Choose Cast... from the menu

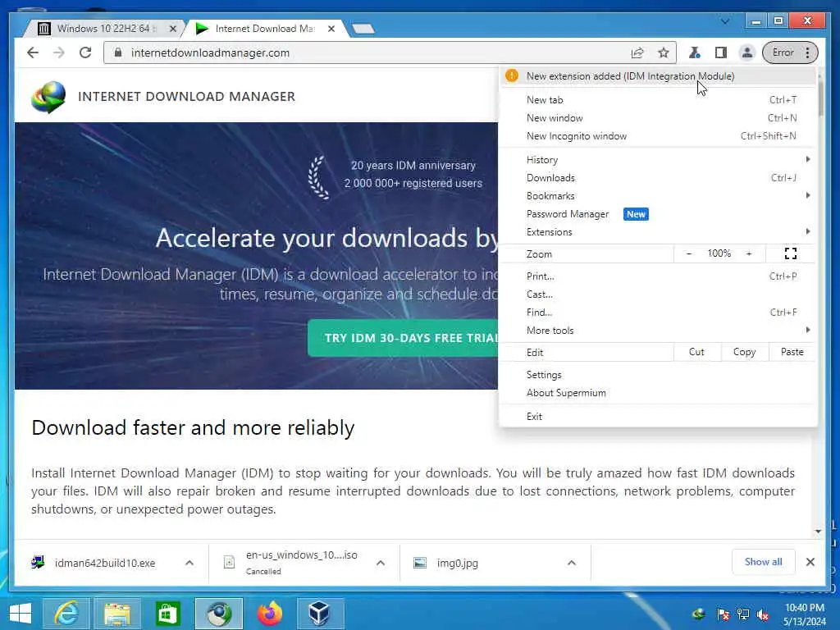coord(657,294)
